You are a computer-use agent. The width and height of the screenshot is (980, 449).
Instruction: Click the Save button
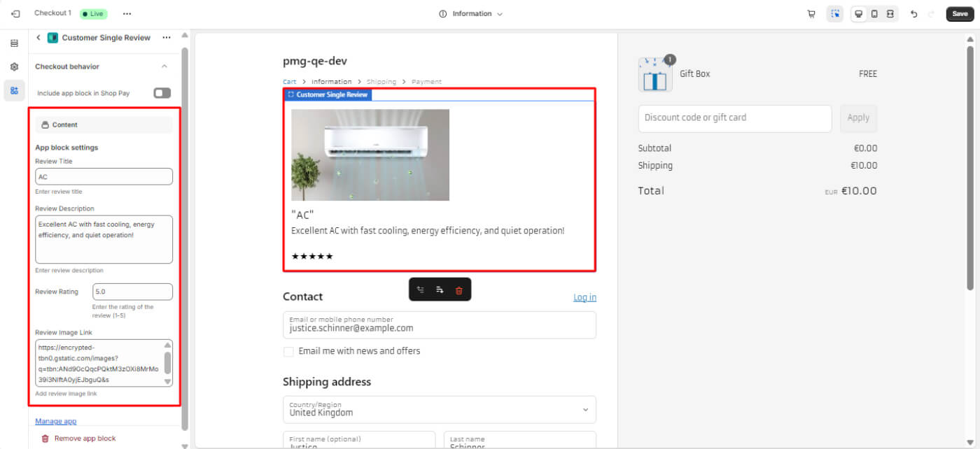coord(960,14)
